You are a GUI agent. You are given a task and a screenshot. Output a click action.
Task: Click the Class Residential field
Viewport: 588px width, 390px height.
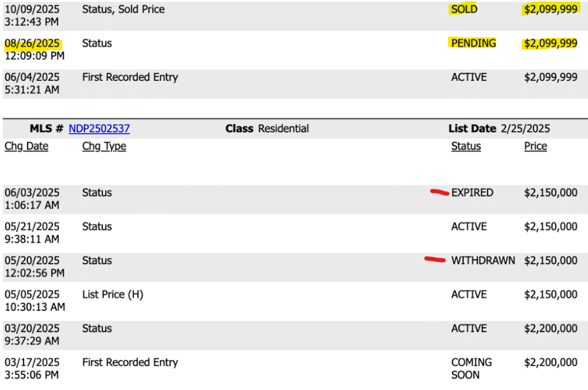coord(267,129)
